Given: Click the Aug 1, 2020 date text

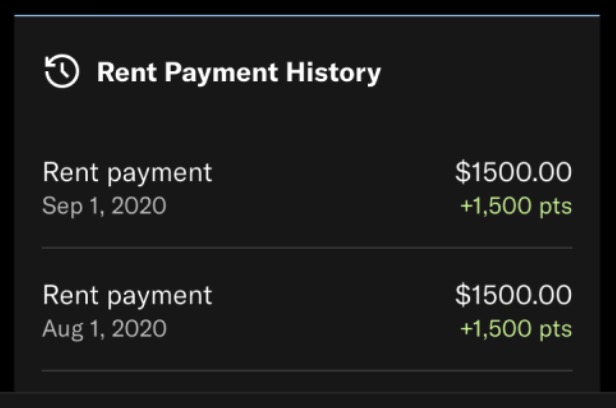Looking at the screenshot, I should (104, 329).
